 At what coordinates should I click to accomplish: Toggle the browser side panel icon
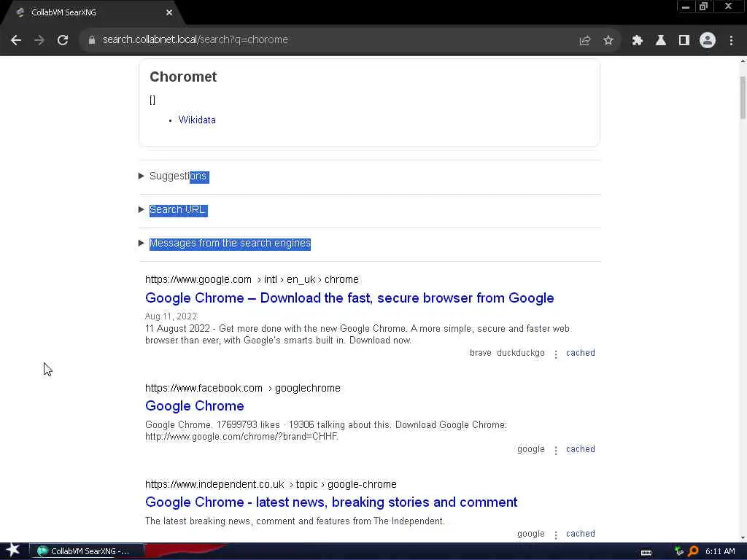coord(684,41)
